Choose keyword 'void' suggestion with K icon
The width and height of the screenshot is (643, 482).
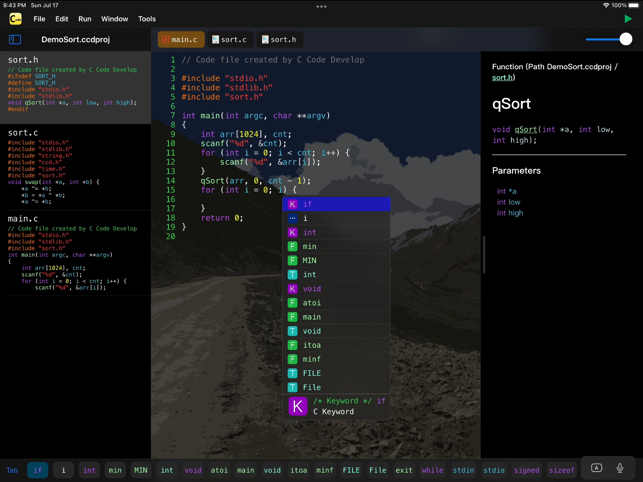tap(336, 289)
